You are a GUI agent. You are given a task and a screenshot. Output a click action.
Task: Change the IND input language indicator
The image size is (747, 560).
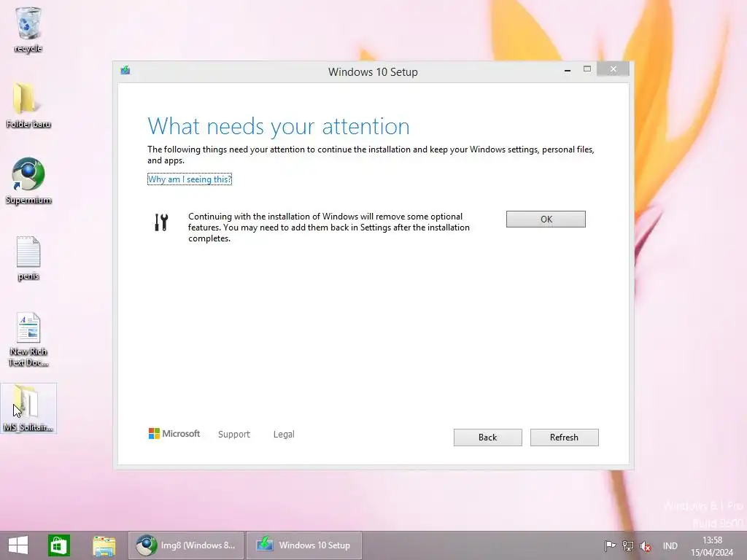[670, 545]
